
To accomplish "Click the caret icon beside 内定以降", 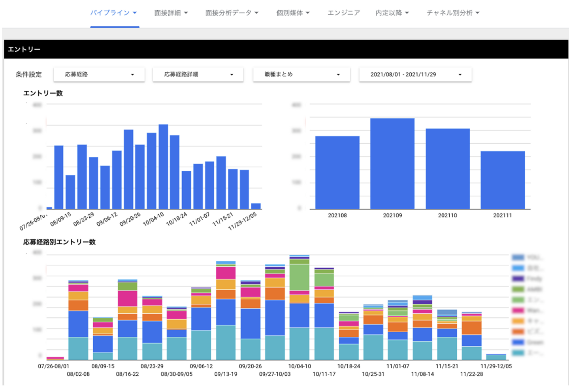I will 407,13.
